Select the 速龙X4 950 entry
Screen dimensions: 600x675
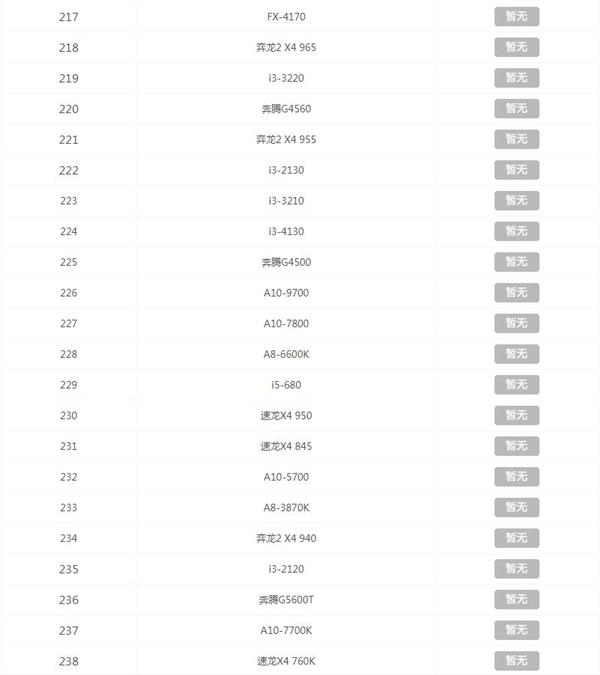click(x=286, y=416)
